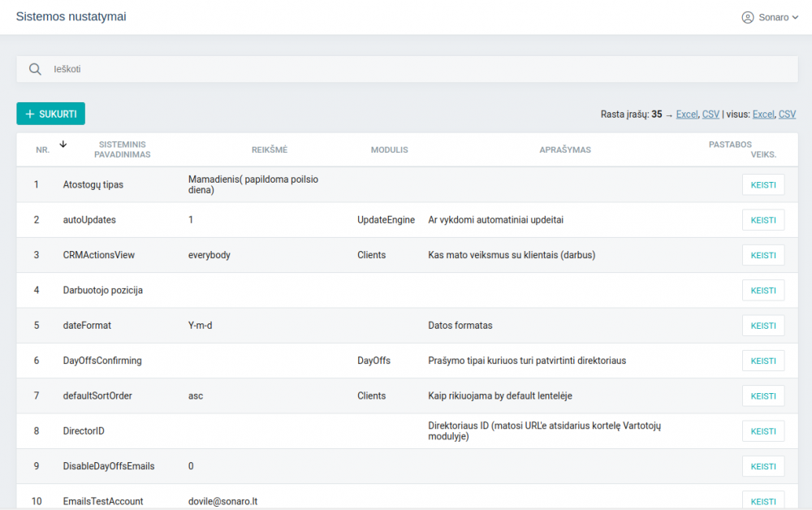Download all records with Excel link after visus

(763, 115)
